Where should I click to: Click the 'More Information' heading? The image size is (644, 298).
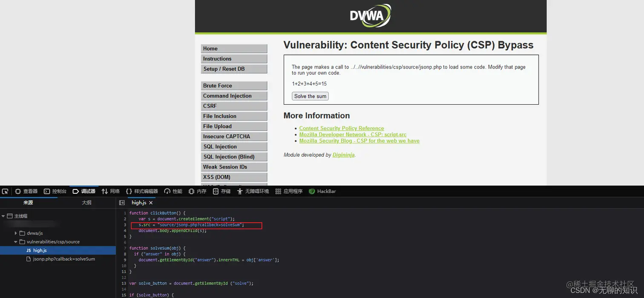click(x=316, y=116)
